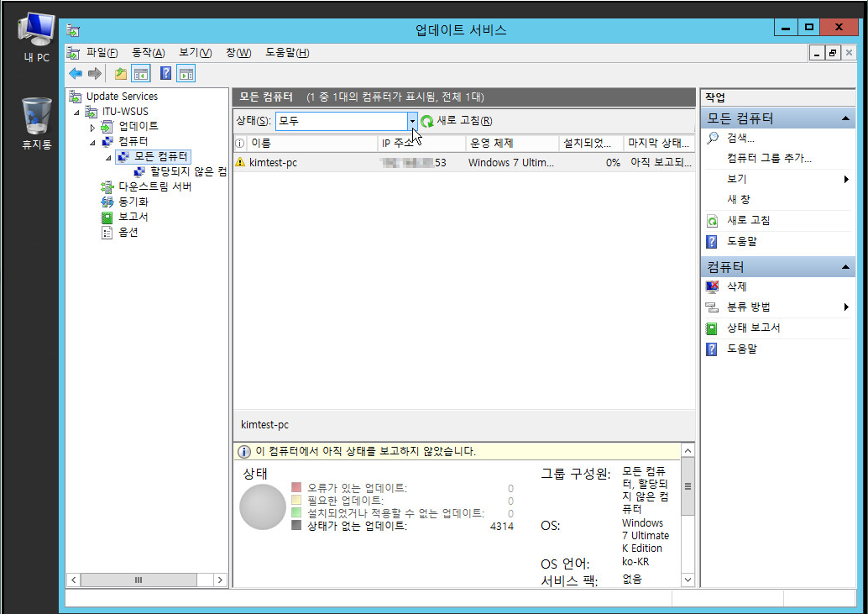The image size is (868, 614).
Task: Click 검색 search in the actions pane
Action: 740,138
